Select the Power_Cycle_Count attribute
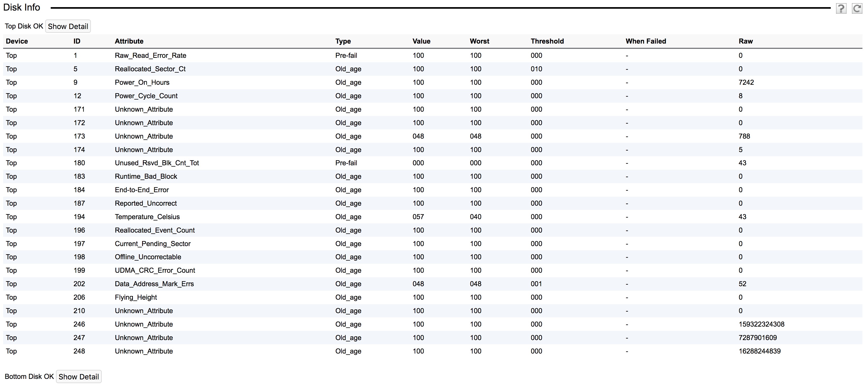 146,96
